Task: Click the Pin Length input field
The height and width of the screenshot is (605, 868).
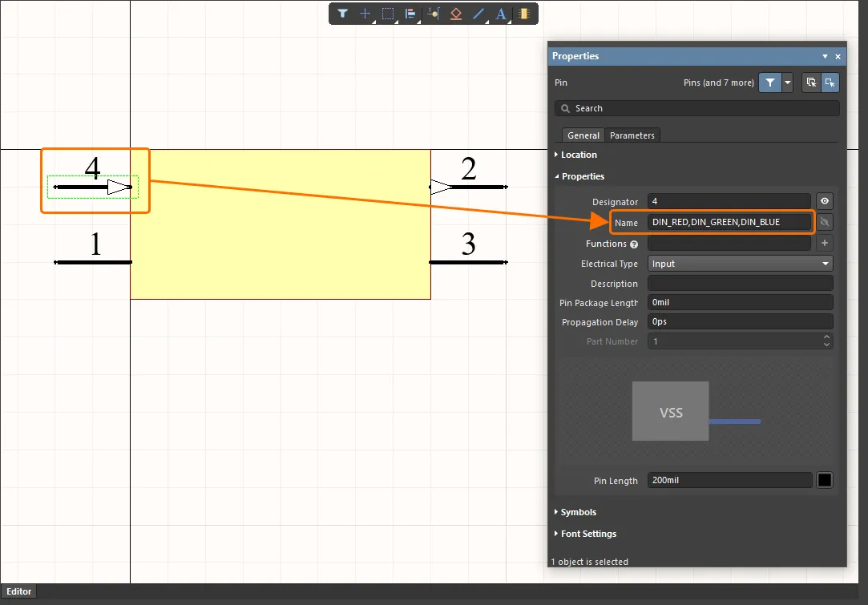Action: (x=729, y=481)
